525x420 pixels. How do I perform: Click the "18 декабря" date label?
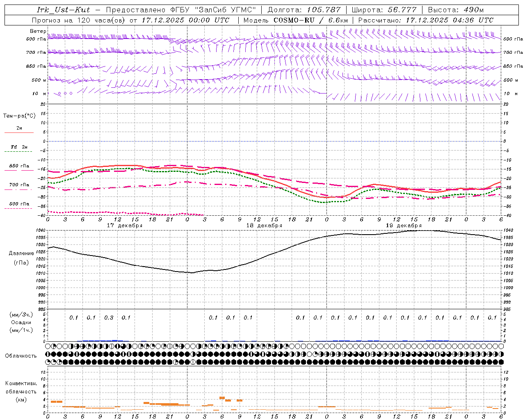pyautogui.click(x=264, y=226)
